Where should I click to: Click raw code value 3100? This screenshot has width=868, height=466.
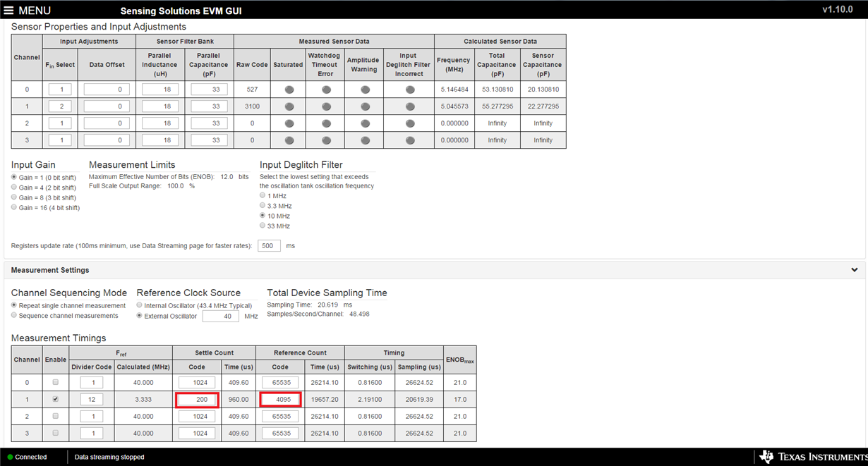(252, 106)
